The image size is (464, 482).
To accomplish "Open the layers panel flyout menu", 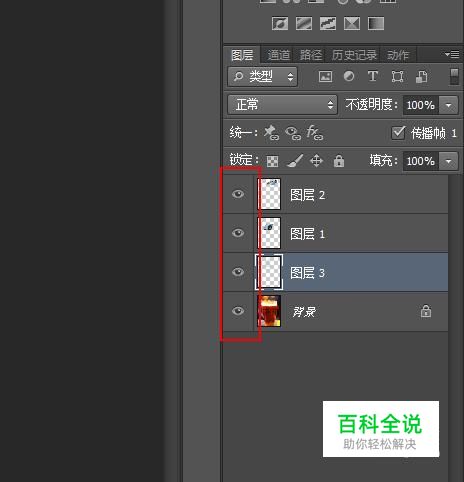I will [x=452, y=54].
